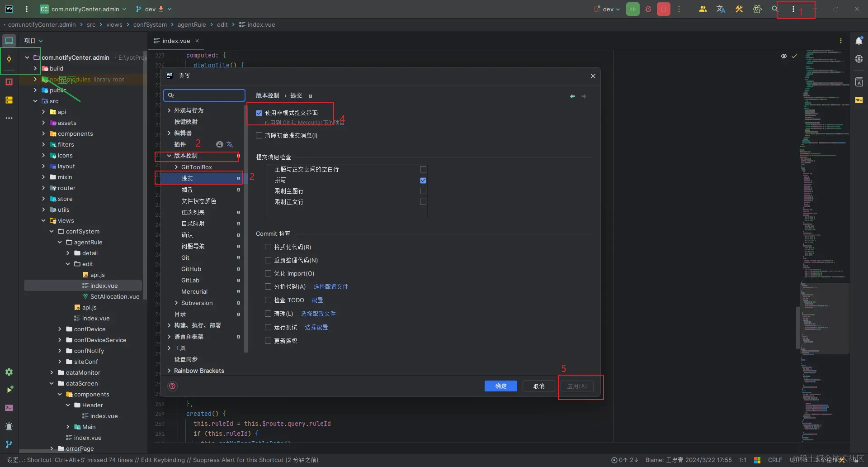Open 配置 link beside 检查 TODO
The image size is (868, 467).
(x=317, y=300)
